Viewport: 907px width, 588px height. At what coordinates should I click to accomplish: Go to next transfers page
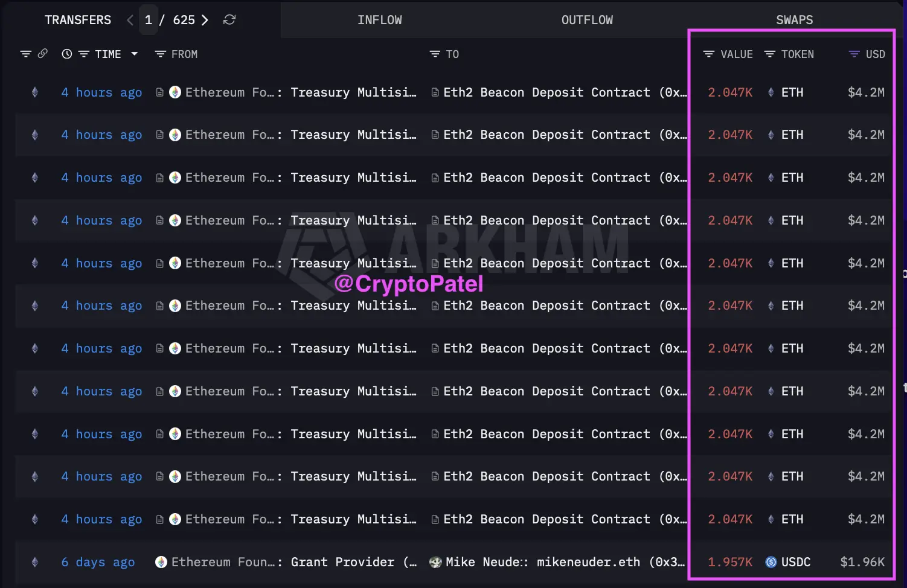pos(205,20)
